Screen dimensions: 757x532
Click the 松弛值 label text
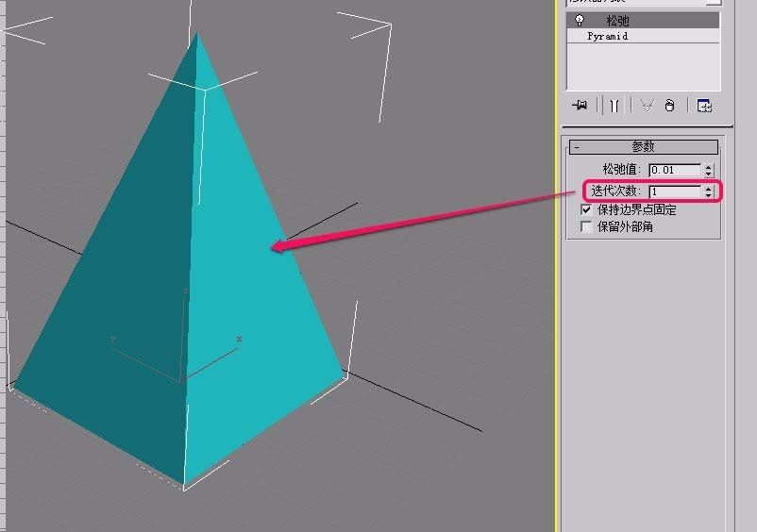621,169
